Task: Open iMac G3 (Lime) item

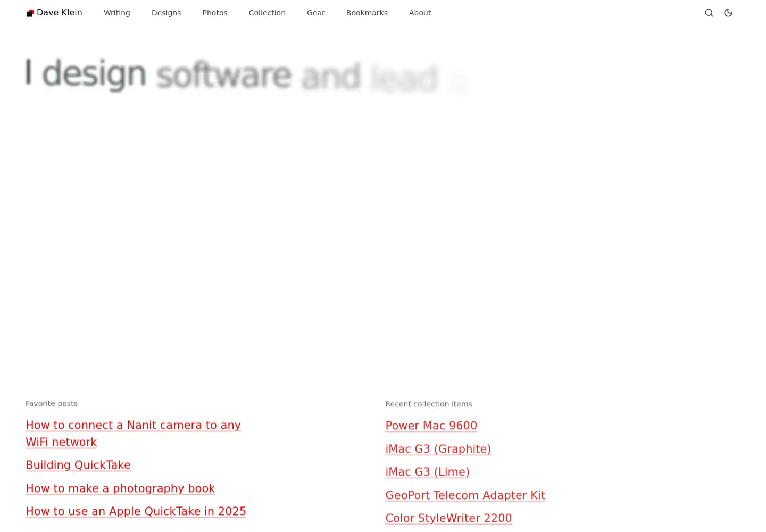Action: (x=428, y=472)
